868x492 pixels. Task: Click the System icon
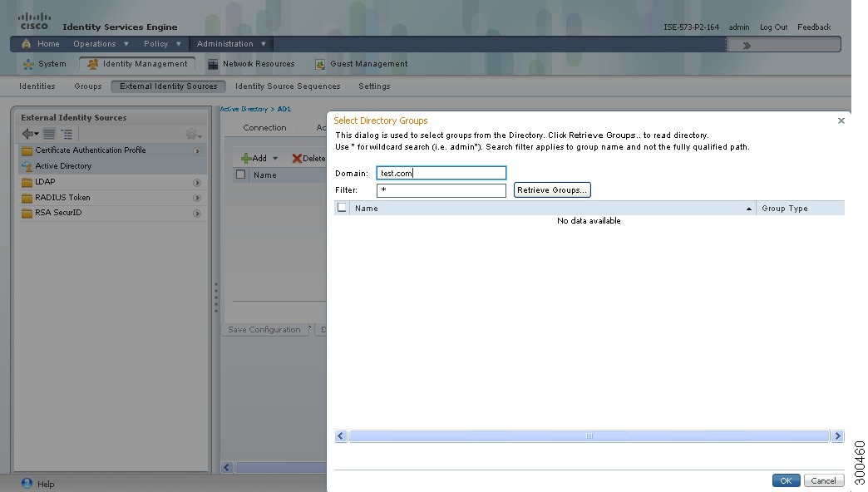click(28, 64)
